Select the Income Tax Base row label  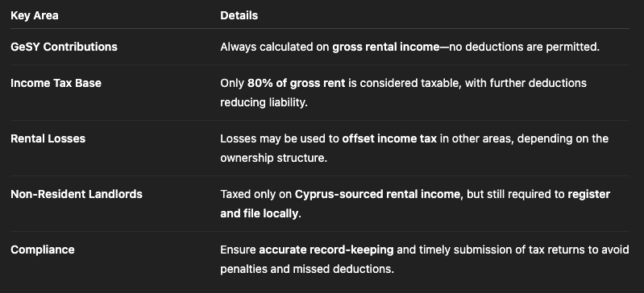(56, 83)
